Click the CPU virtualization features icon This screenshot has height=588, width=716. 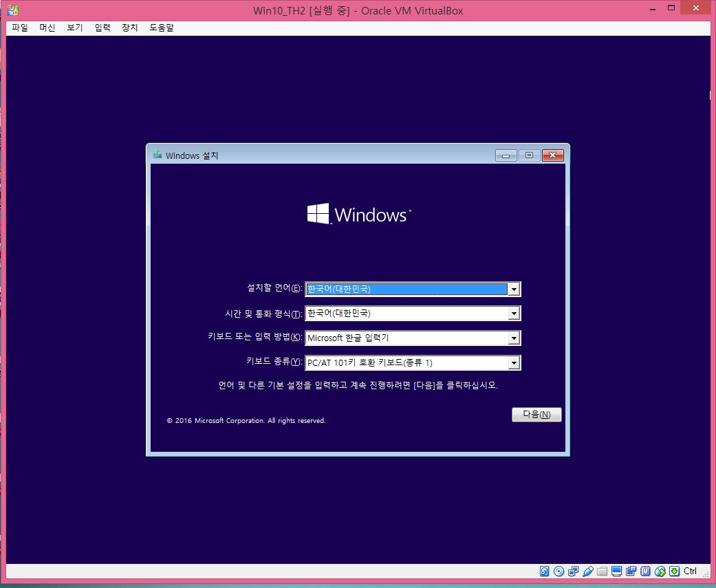click(x=646, y=571)
